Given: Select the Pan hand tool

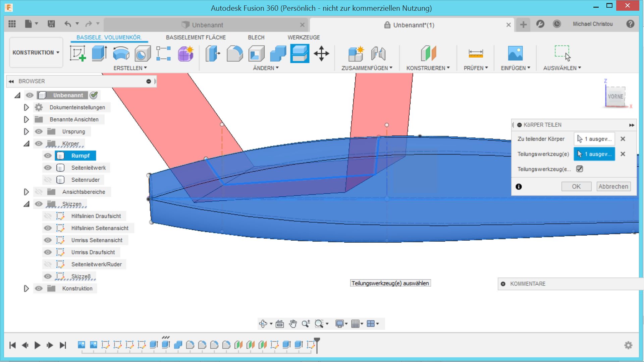Looking at the screenshot, I should 293,324.
